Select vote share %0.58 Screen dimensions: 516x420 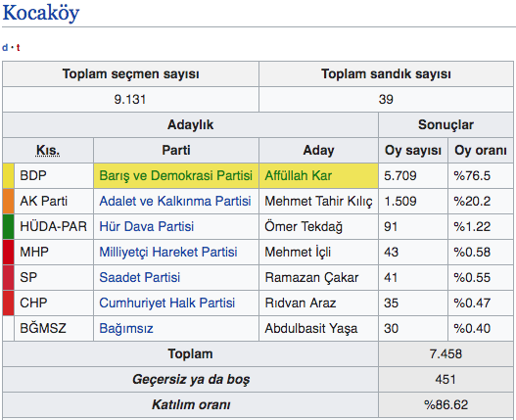coord(472,253)
